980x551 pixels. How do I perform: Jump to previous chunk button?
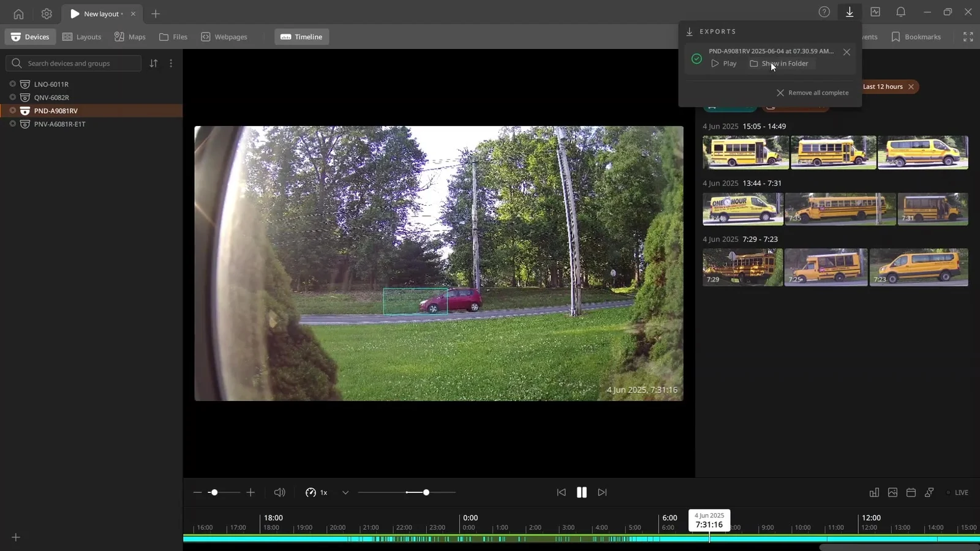(561, 492)
